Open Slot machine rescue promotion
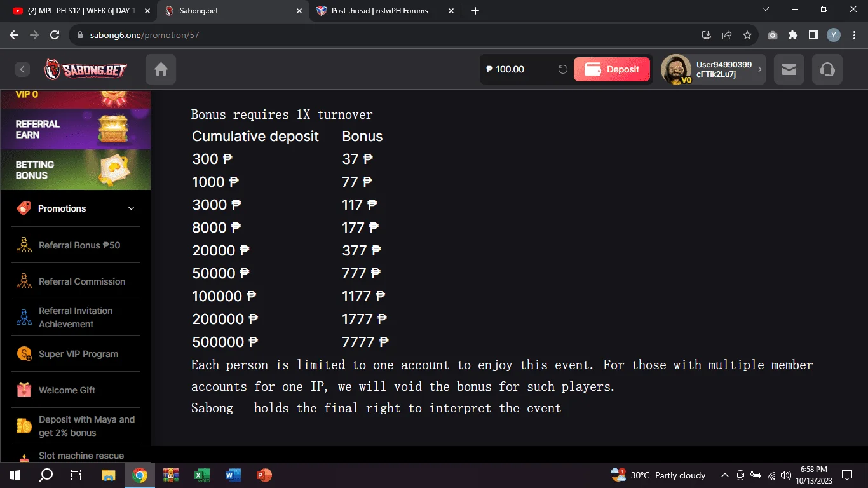This screenshot has width=868, height=488. point(76,456)
